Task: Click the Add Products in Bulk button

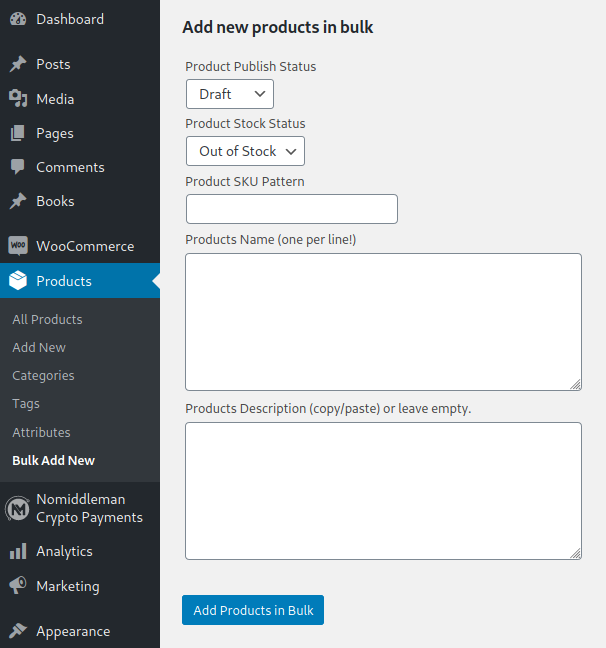Action: coord(253,610)
